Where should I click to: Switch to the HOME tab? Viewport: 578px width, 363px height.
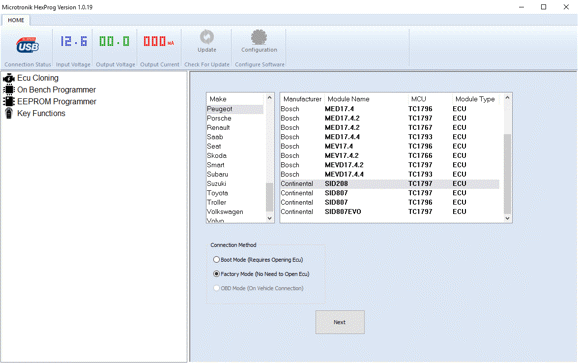pyautogui.click(x=16, y=20)
